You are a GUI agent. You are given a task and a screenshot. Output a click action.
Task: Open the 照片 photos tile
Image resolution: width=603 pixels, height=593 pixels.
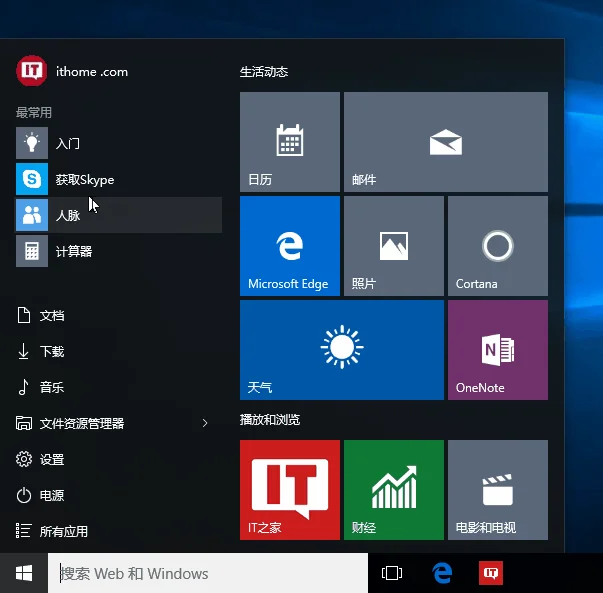[x=394, y=246]
